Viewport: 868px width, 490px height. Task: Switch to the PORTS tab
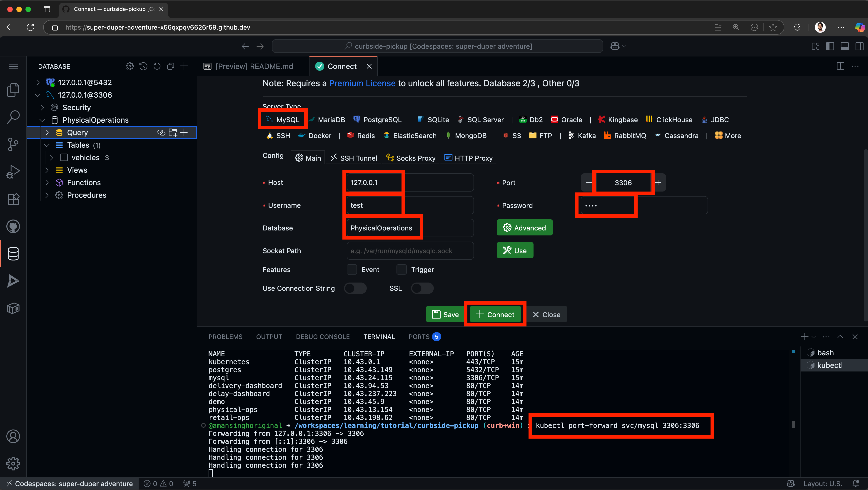point(419,336)
